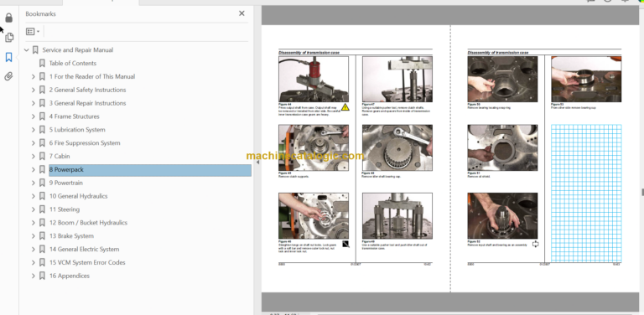Select 7 Cabin bookmark
This screenshot has width=644, height=315.
[60, 157]
